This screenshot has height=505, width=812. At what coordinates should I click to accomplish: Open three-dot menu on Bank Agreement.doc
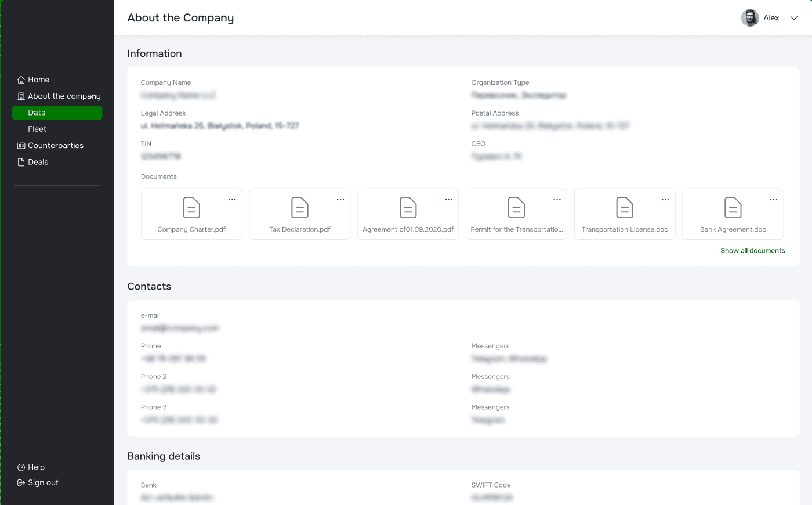(x=774, y=200)
